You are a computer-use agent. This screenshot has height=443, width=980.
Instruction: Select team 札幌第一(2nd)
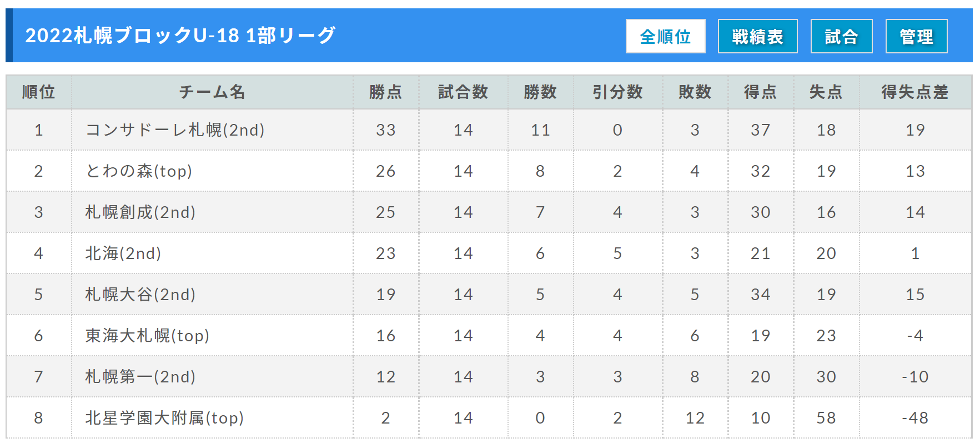tap(140, 377)
